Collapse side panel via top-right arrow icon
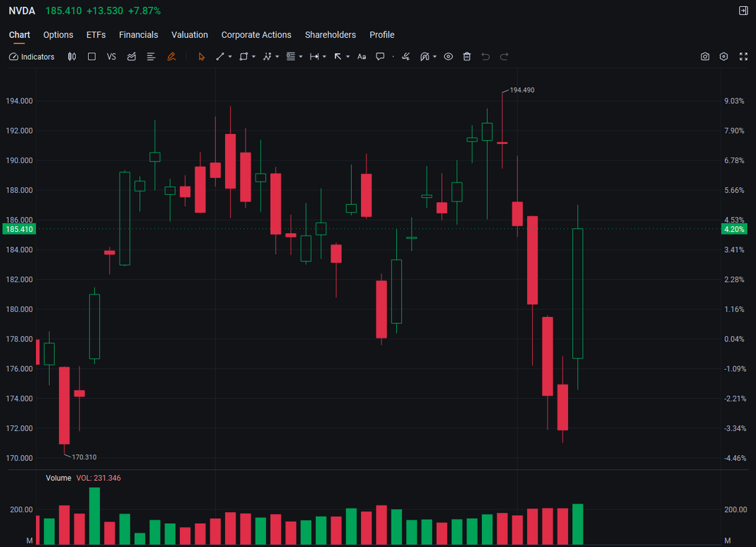The image size is (756, 547). 743,11
